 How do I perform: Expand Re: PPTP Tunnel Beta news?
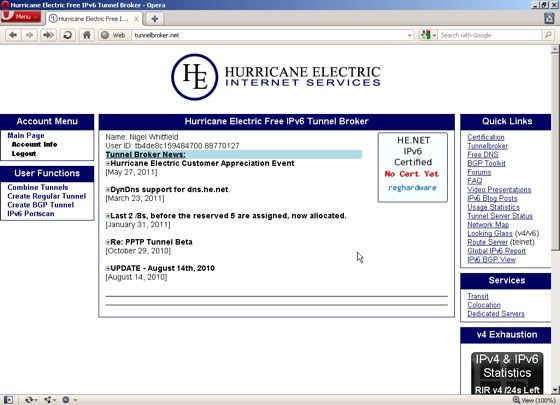click(108, 242)
